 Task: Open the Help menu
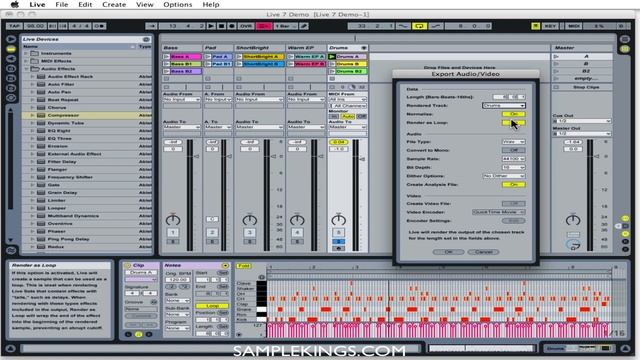211,4
